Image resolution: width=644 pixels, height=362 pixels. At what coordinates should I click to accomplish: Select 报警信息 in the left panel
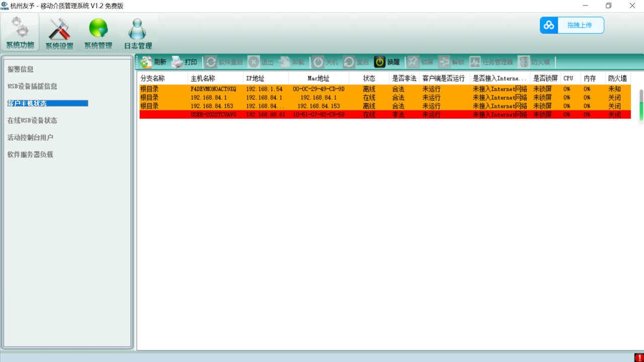coord(21,69)
